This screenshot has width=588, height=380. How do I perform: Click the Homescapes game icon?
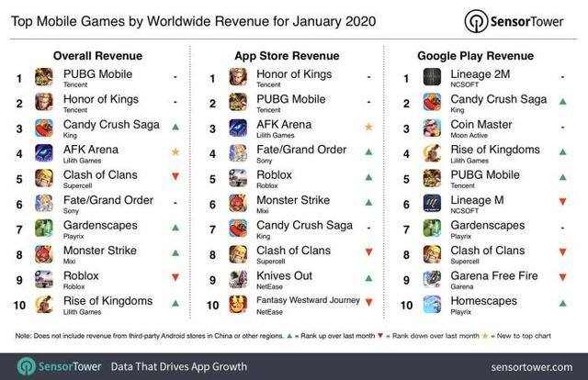click(x=432, y=305)
